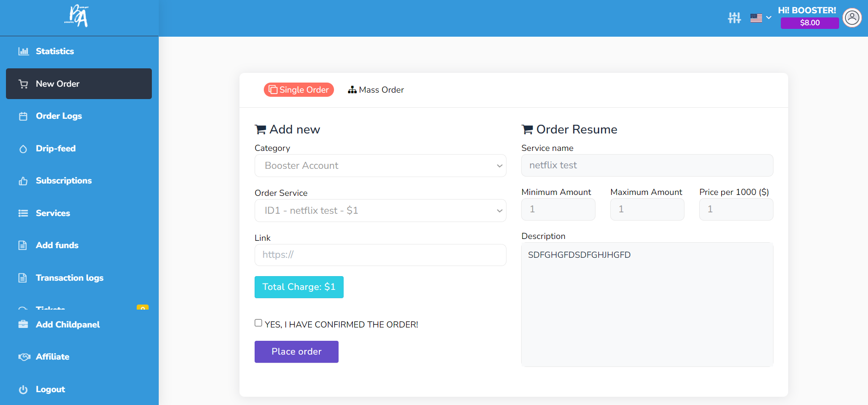The image size is (868, 405).
Task: Click the Affiliate handshake icon
Action: 24,357
